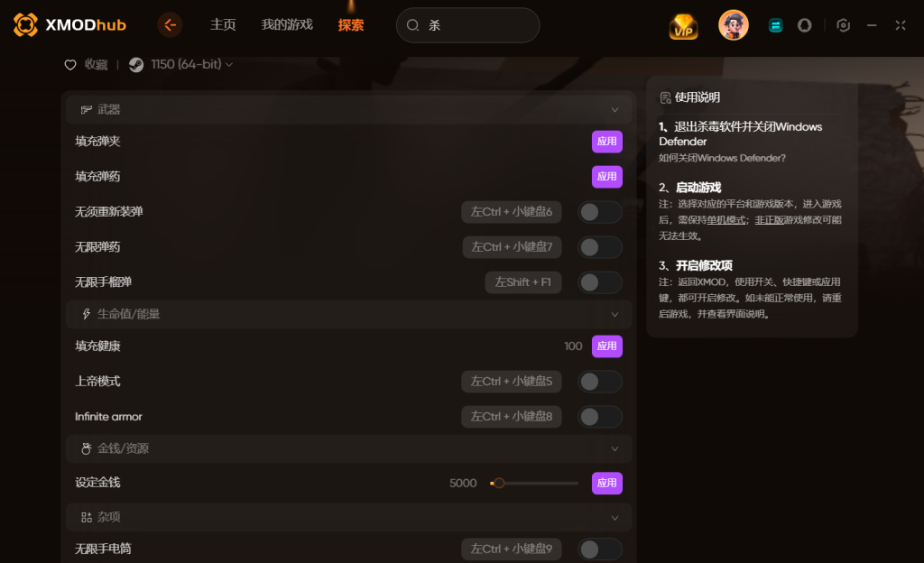Open the user avatar profile

(x=733, y=25)
